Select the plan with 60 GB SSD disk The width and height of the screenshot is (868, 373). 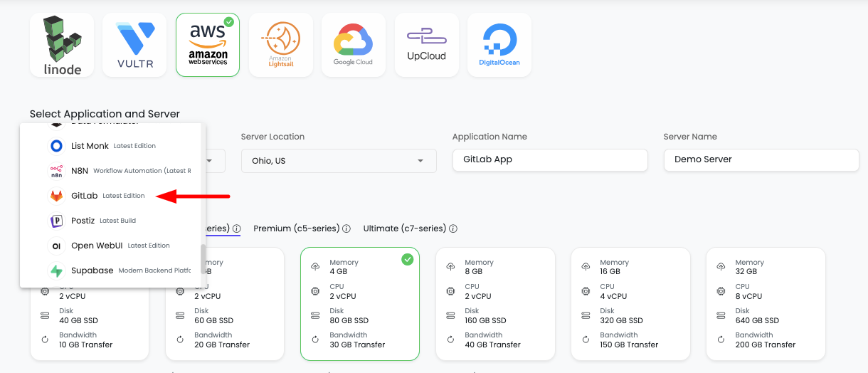pyautogui.click(x=225, y=304)
